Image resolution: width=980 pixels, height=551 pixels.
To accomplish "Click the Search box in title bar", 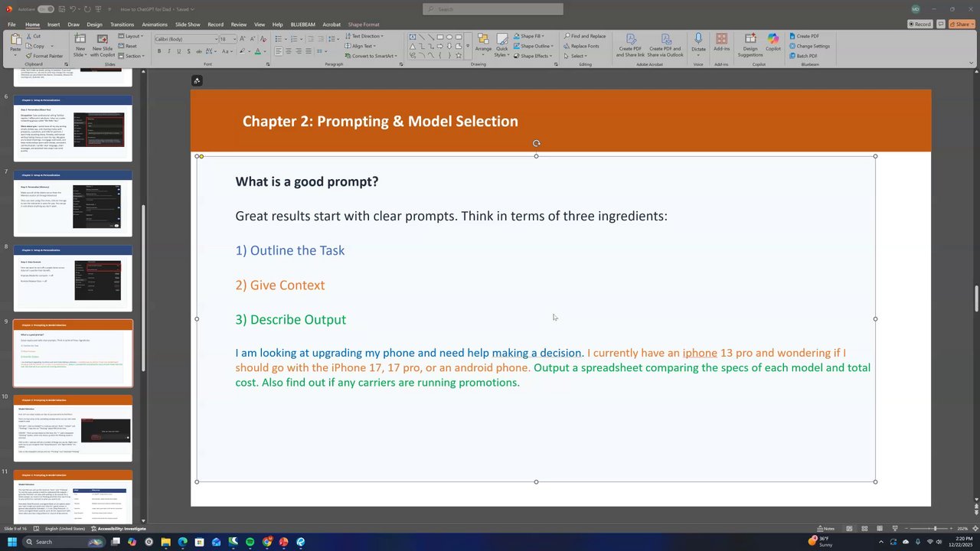I will click(x=493, y=9).
